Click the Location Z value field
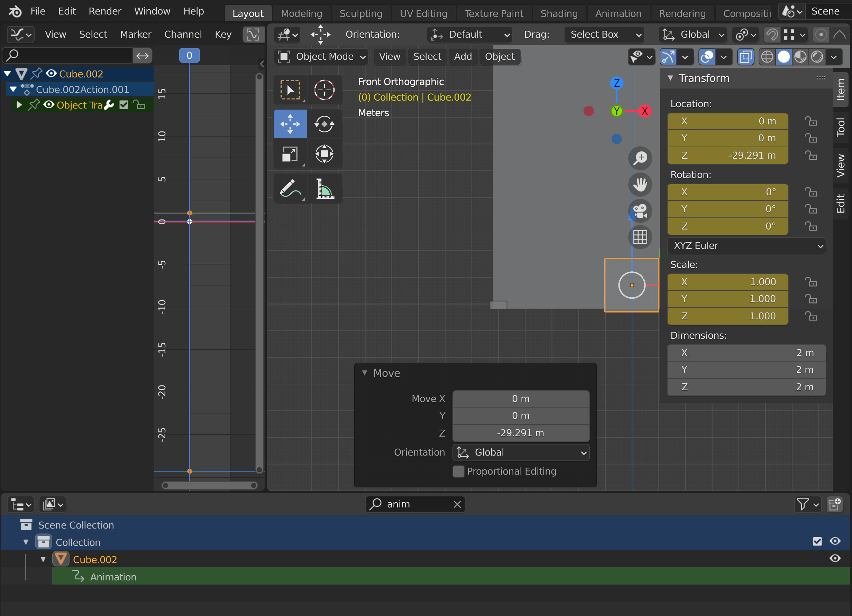The height and width of the screenshot is (616, 852). pos(727,156)
